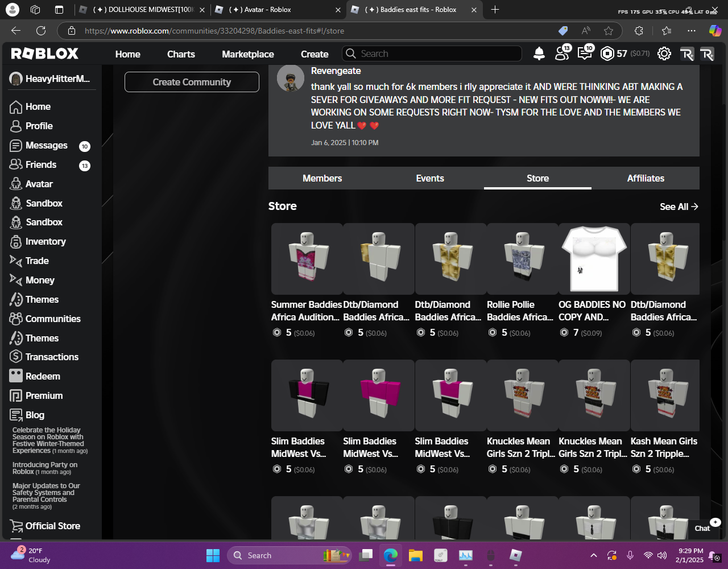Open weather widget showing 20°F Cloudy
Screen dimensions: 728x569
tap(31, 555)
